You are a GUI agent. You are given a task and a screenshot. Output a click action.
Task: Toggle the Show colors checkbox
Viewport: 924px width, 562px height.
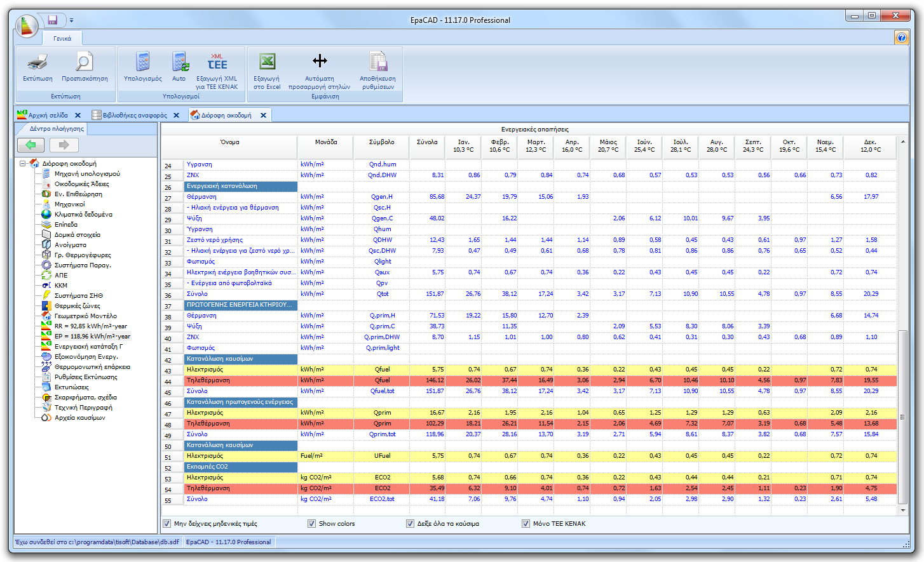311,523
